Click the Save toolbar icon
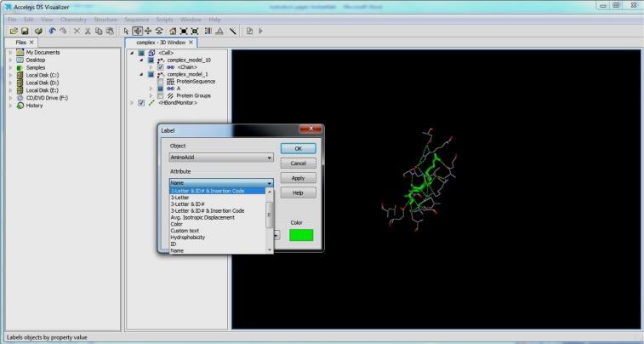The width and height of the screenshot is (644, 344). (x=25, y=31)
